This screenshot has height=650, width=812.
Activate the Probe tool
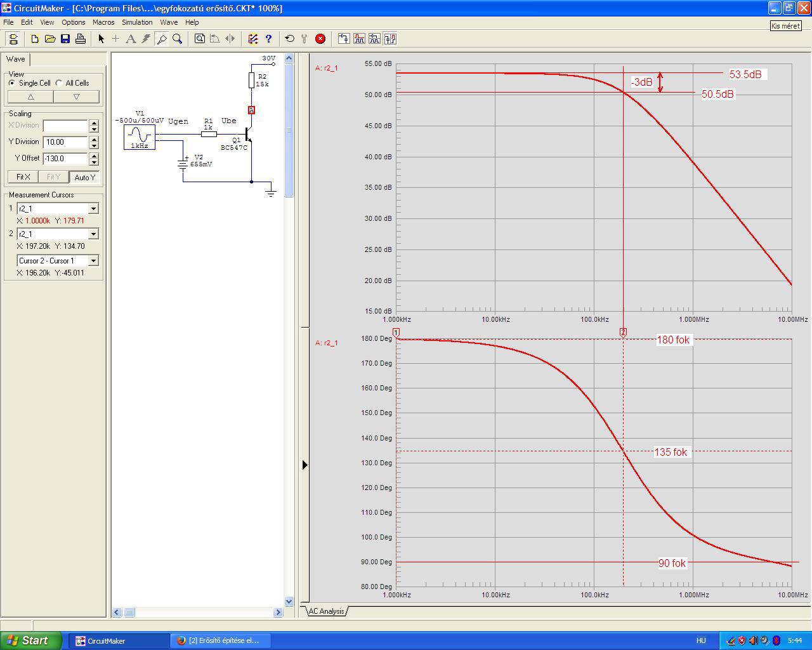tap(162, 39)
